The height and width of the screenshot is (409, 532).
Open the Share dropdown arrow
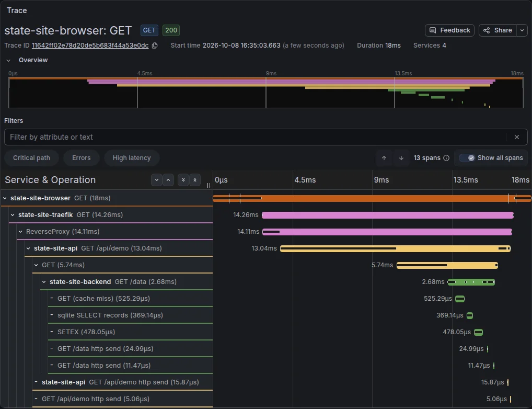click(522, 30)
